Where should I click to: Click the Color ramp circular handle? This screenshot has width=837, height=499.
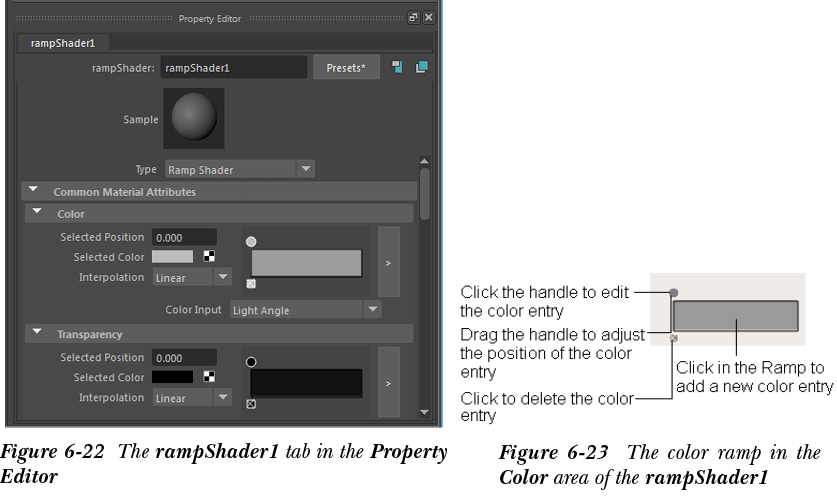point(251,242)
